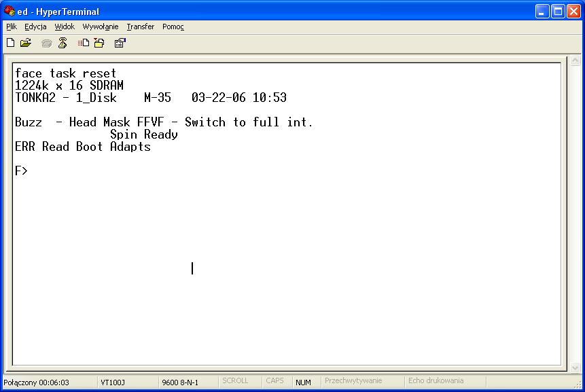Click the 'Head Mask FFVF' text
The image size is (585, 392).
(116, 122)
